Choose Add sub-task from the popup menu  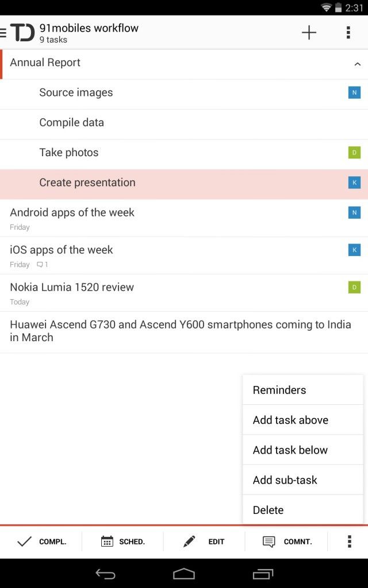(302, 479)
